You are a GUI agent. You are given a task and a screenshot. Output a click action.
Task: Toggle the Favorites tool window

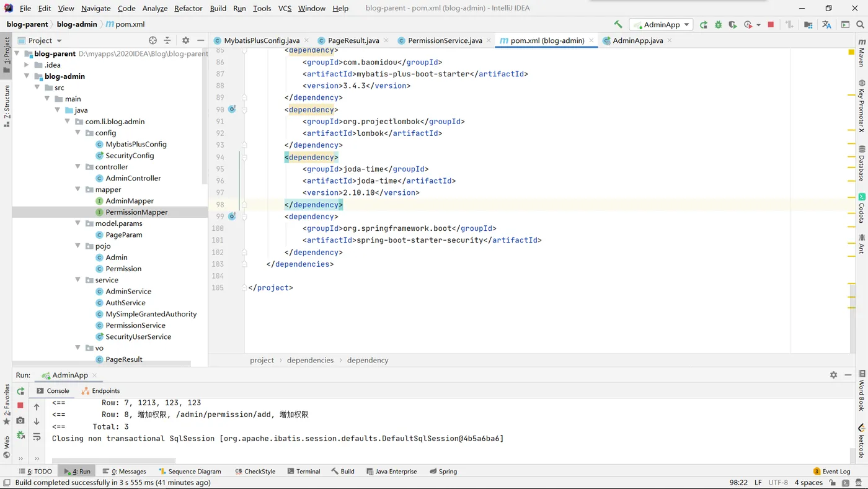[7, 405]
